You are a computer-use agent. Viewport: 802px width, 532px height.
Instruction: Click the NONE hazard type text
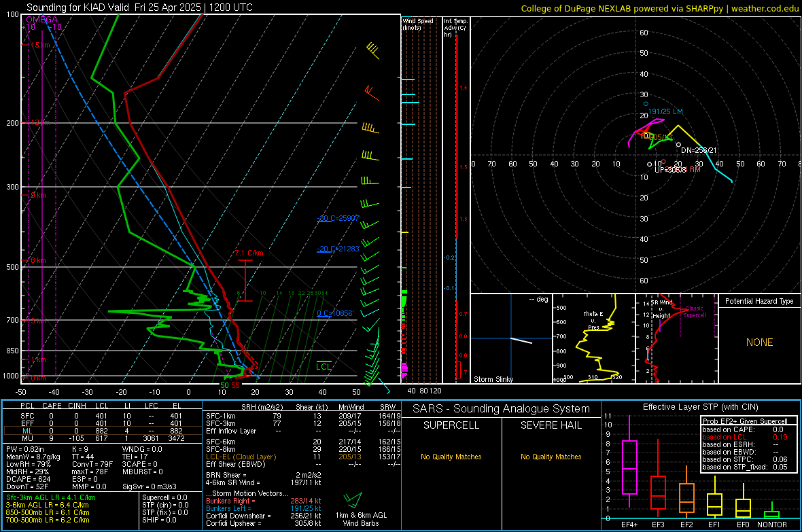click(x=759, y=342)
